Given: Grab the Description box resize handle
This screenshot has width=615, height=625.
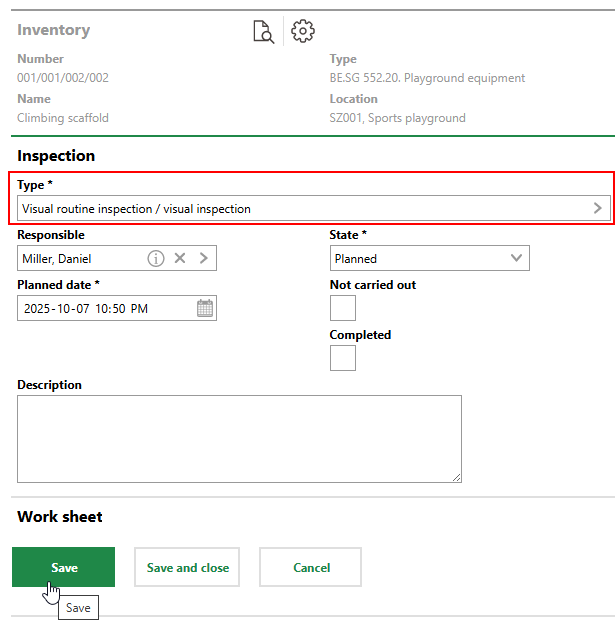Looking at the screenshot, I should (x=456, y=477).
